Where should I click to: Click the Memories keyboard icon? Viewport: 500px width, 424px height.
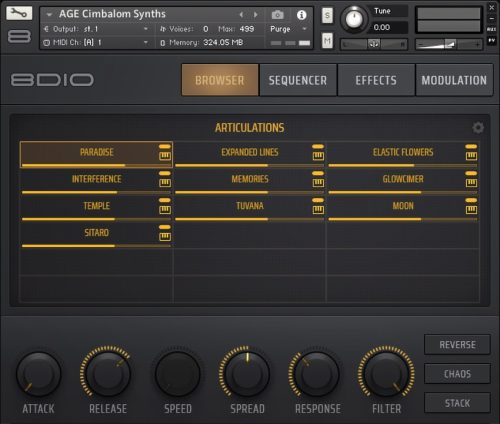pos(318,183)
